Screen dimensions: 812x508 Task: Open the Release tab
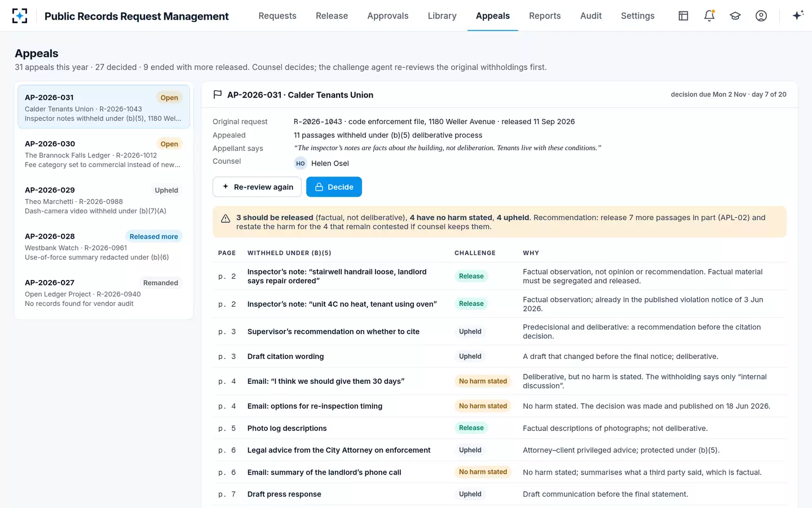332,16
